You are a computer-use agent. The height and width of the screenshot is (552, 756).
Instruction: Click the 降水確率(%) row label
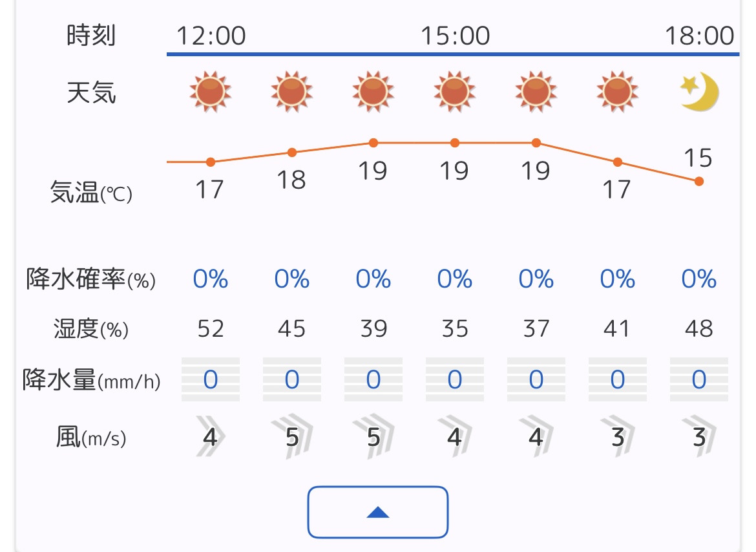click(x=90, y=279)
